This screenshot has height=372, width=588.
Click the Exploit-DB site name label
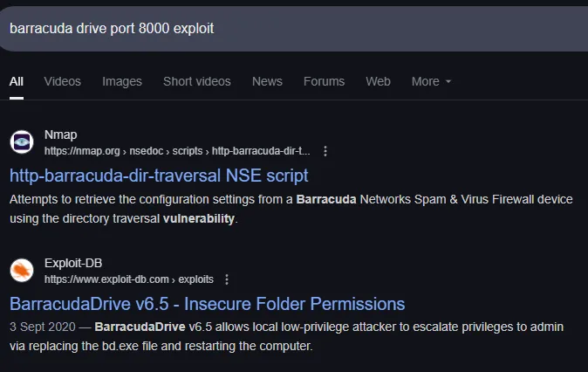tap(73, 263)
